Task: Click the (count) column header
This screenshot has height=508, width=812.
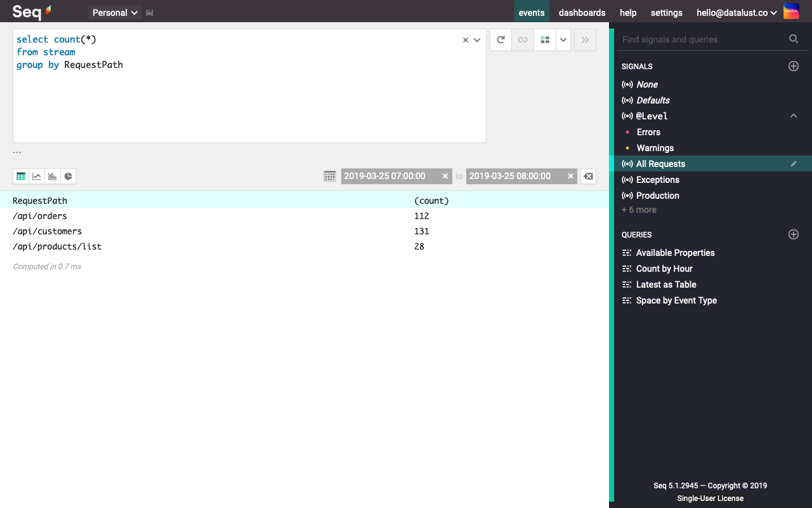Action: tap(431, 201)
